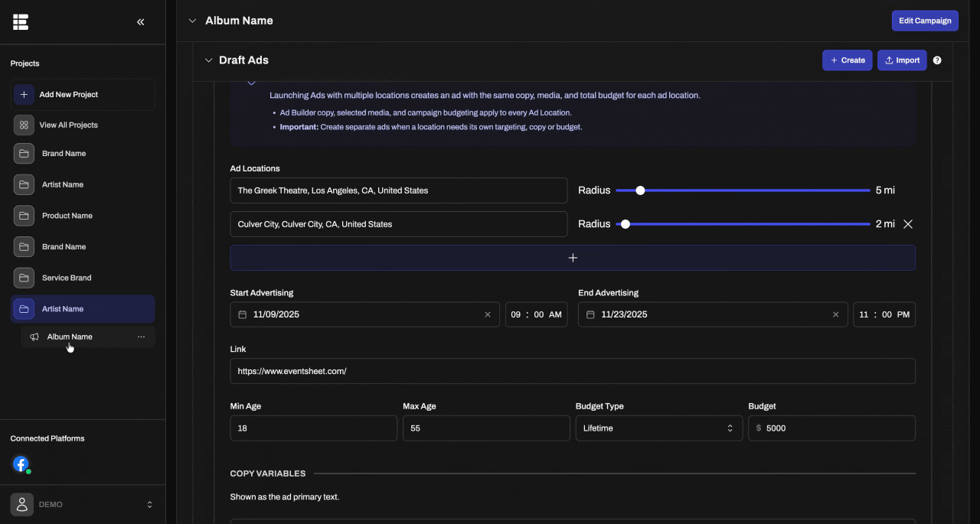980x524 pixels.
Task: Collapse the sidebar with double-chevron icon
Action: coord(141,22)
